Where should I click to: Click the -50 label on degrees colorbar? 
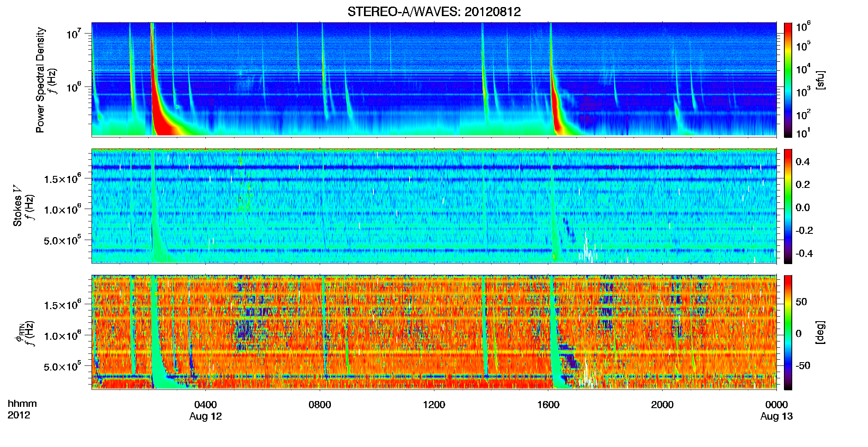(x=803, y=365)
